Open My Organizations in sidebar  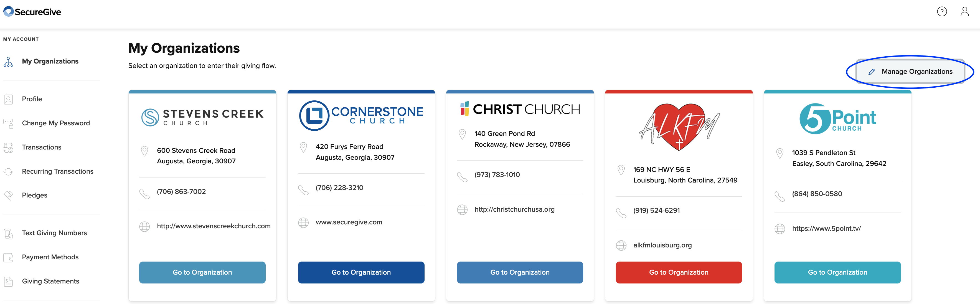(x=50, y=61)
